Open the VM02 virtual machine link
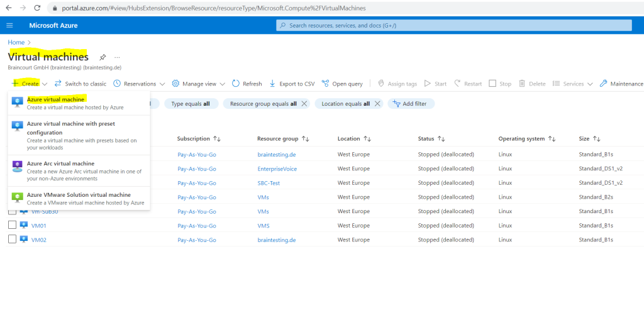Viewport: 644px width, 332px height. point(38,240)
